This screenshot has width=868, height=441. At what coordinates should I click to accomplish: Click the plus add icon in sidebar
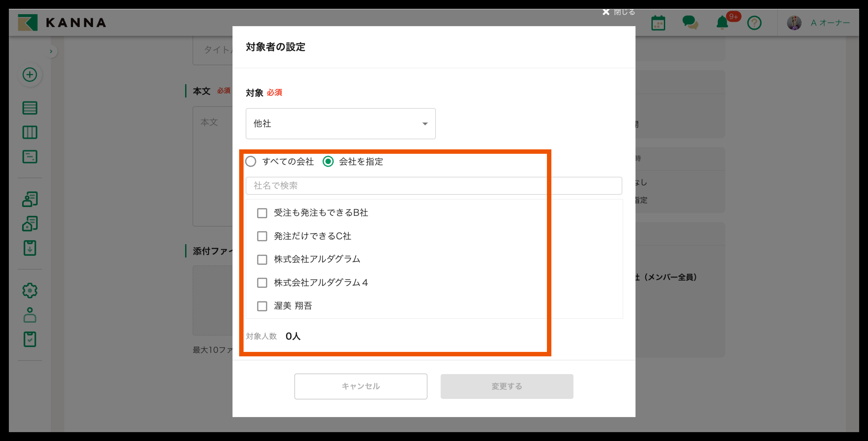pos(30,74)
